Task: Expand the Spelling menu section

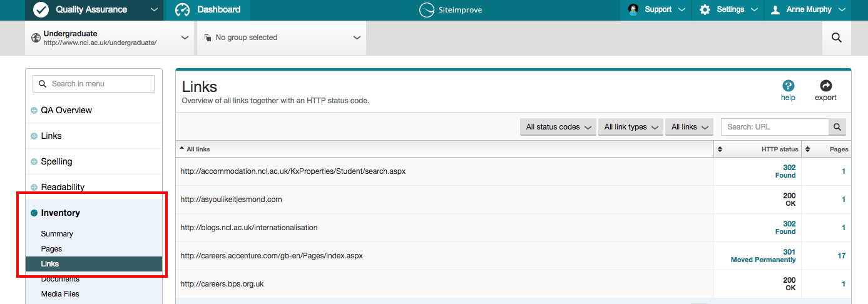Action: coord(34,162)
